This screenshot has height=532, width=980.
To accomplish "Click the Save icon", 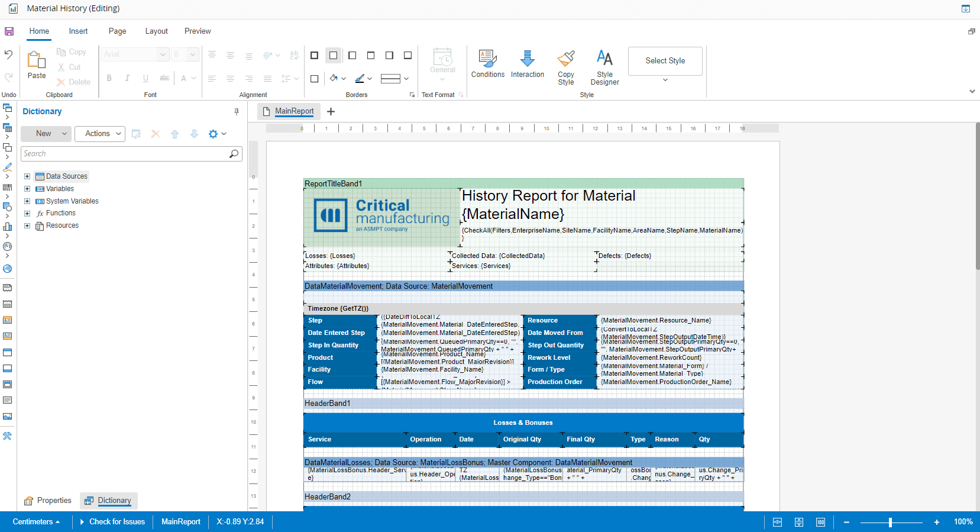I will click(9, 31).
